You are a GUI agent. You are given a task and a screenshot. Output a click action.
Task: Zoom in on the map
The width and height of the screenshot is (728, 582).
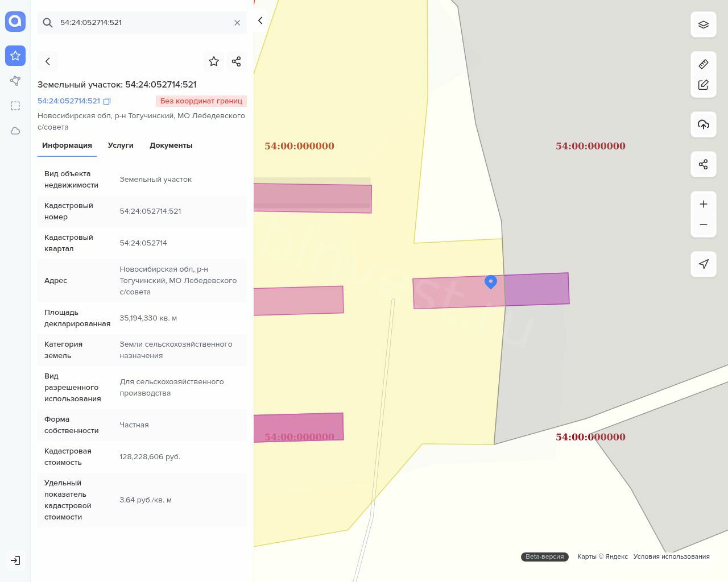pos(704,204)
